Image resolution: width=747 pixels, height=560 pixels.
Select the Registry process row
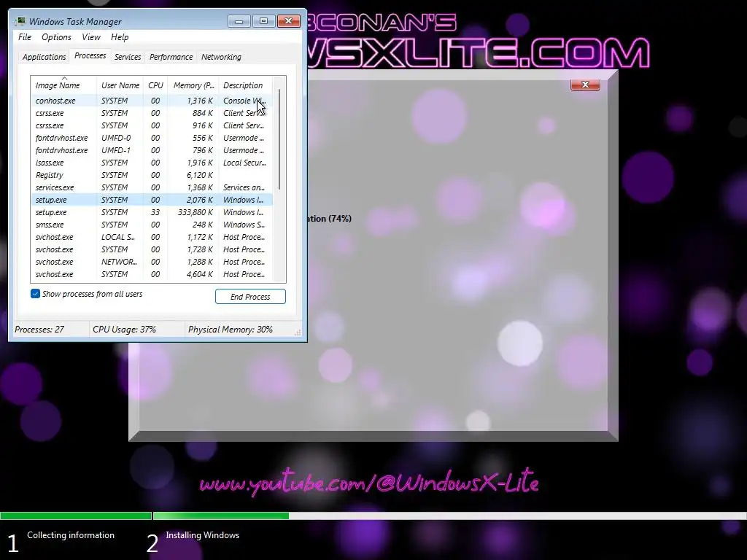point(152,175)
